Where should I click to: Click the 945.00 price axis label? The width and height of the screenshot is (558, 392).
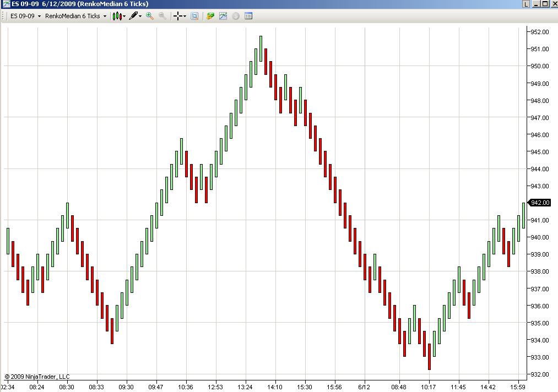point(539,152)
